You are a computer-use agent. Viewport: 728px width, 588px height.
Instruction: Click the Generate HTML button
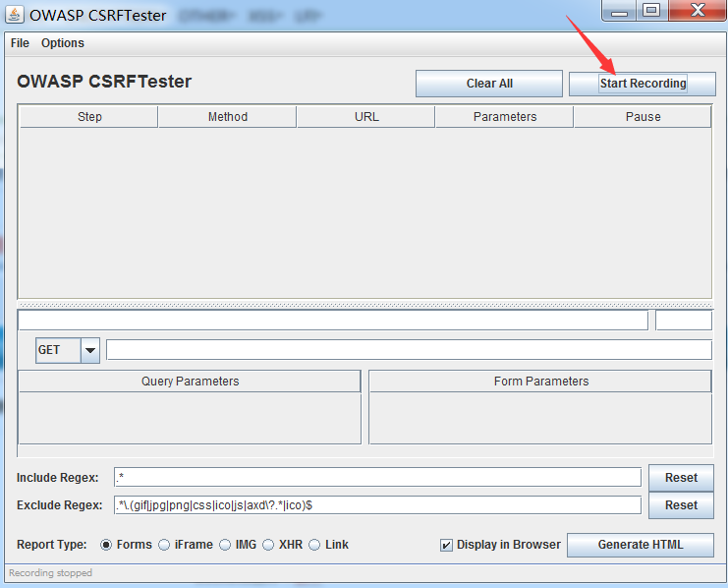641,545
